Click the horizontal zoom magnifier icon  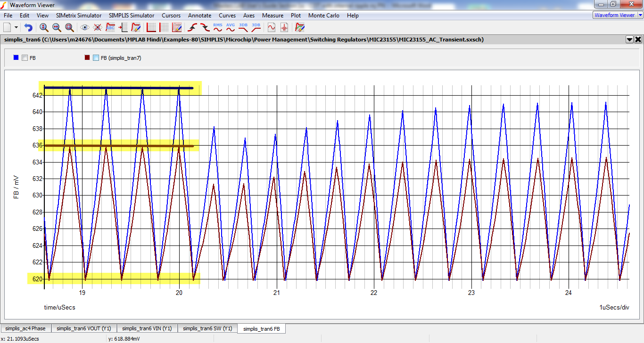coord(57,27)
